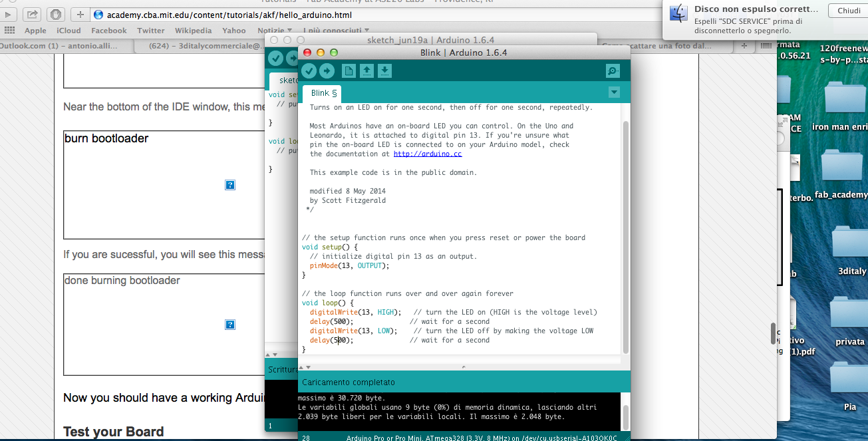The width and height of the screenshot is (868, 441).
Task: Click 'Caricamento completato' status message
Action: click(x=349, y=382)
